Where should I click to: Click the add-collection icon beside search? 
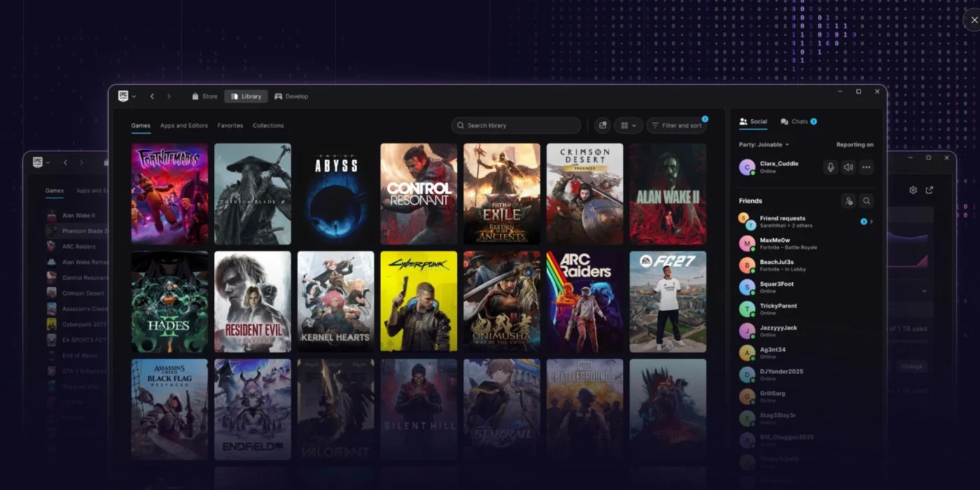tap(602, 125)
